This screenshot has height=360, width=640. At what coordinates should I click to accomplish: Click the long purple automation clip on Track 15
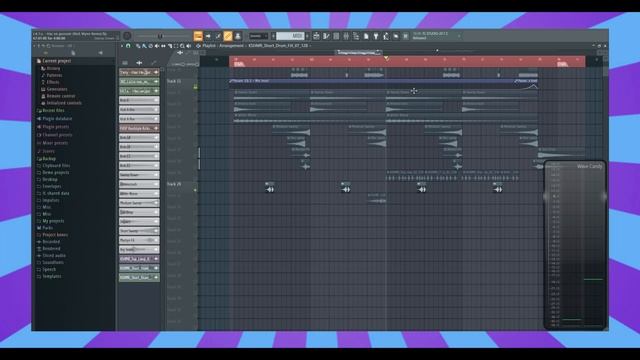[x=371, y=81]
